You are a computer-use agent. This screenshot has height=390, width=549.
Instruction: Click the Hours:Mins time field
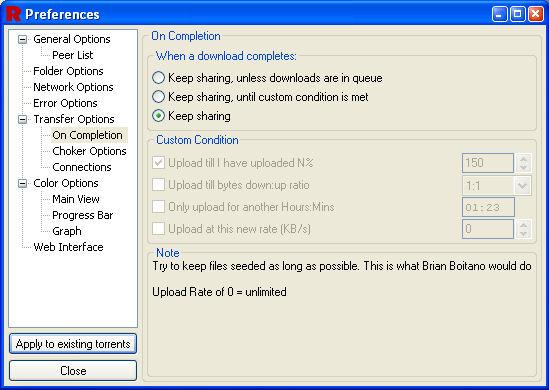point(488,207)
